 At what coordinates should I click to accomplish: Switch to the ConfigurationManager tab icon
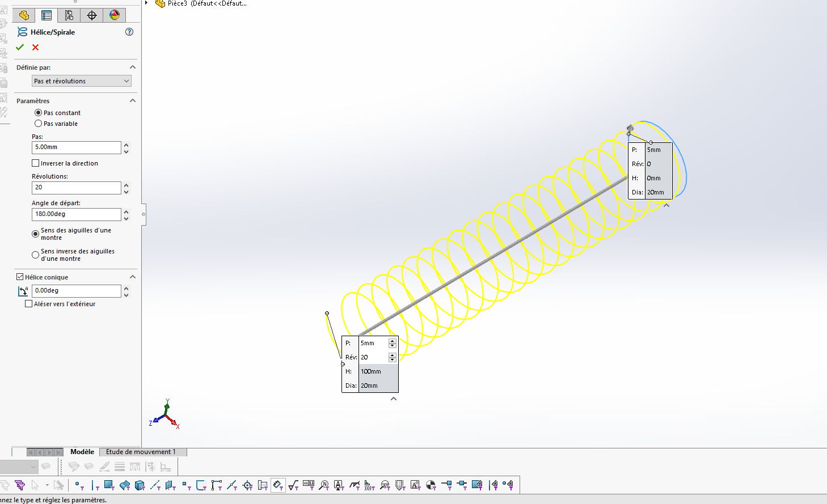(x=69, y=15)
